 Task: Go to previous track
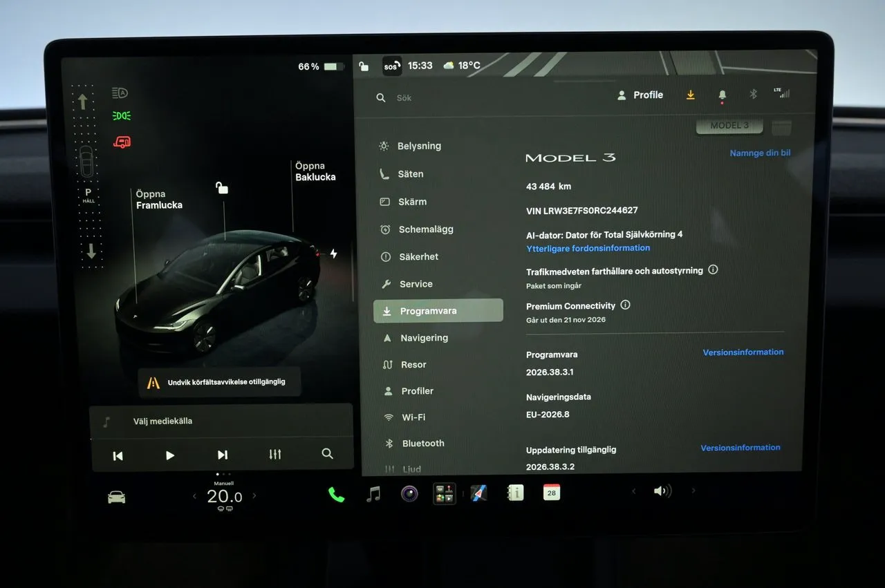tap(118, 455)
